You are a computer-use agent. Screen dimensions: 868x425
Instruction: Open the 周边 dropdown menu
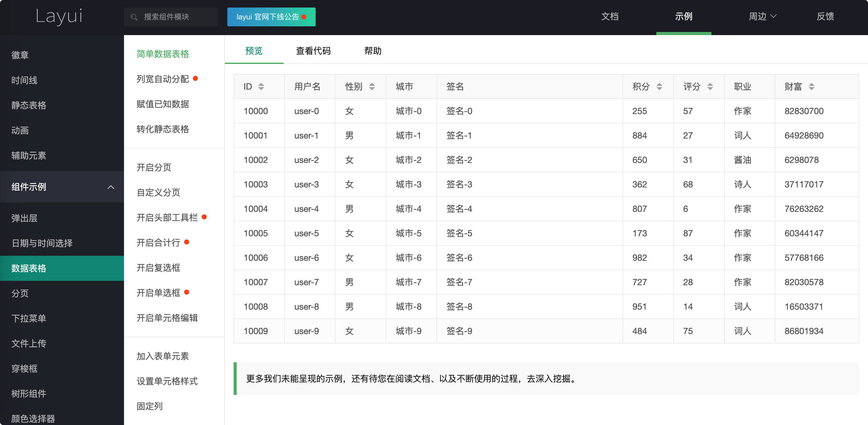tap(762, 17)
